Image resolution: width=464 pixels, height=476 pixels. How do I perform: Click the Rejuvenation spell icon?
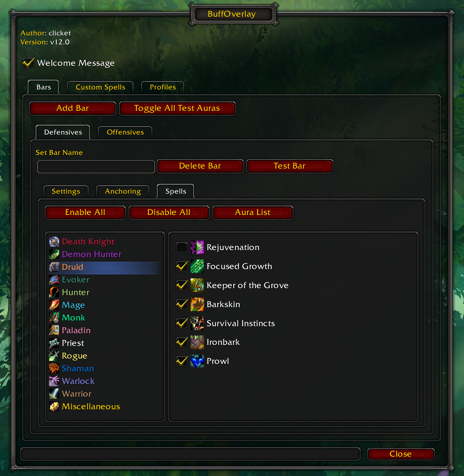click(197, 247)
